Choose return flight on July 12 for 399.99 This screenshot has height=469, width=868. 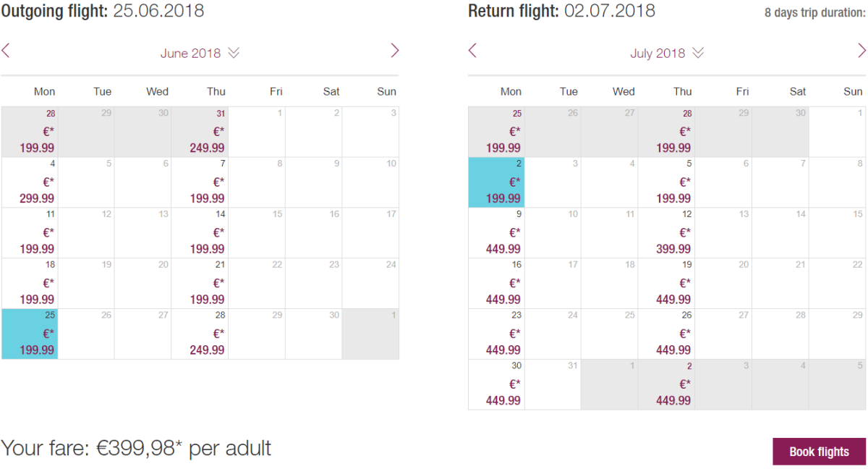coord(667,233)
